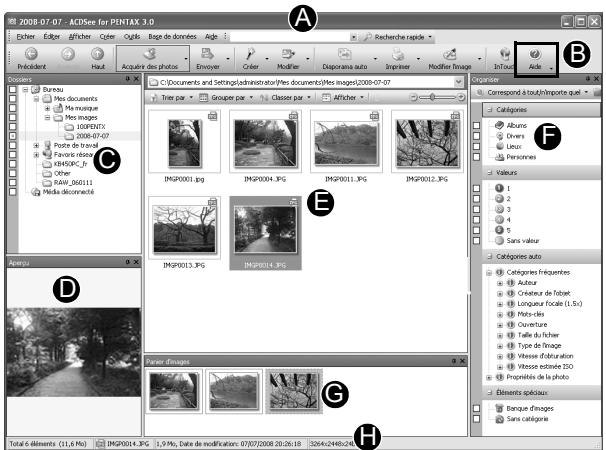
Task: Open the Outils menu
Action: pos(132,36)
